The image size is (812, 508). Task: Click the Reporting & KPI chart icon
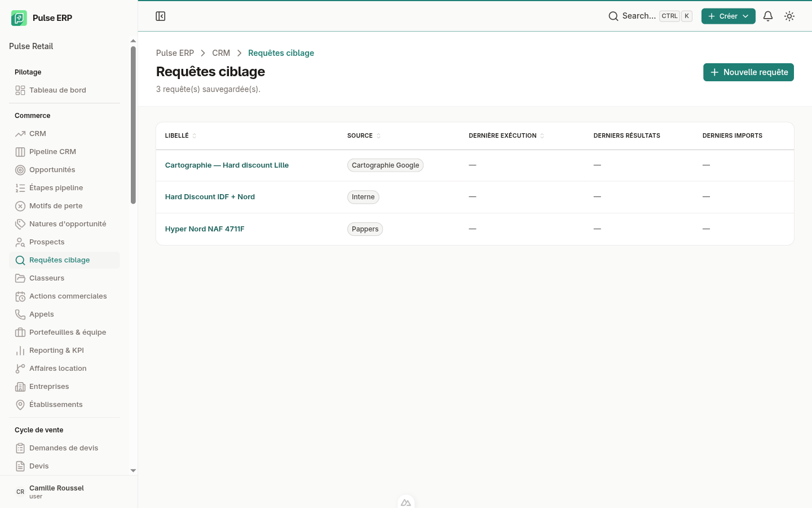(x=20, y=351)
